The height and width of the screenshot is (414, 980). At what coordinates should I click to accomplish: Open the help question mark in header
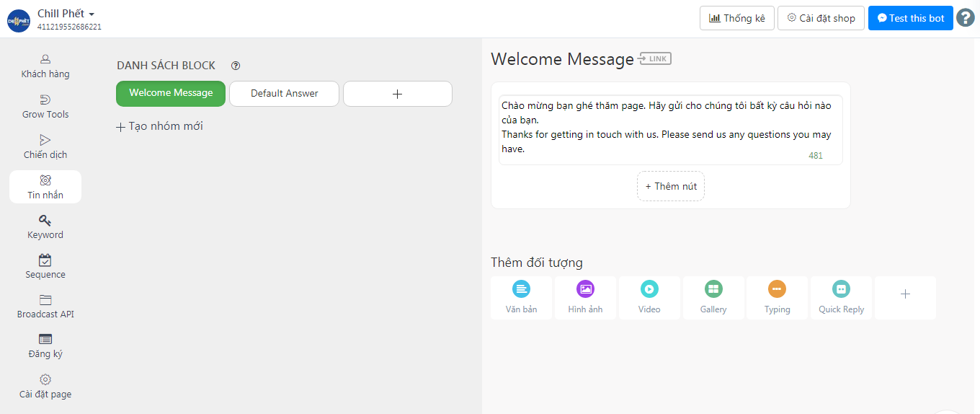(966, 18)
